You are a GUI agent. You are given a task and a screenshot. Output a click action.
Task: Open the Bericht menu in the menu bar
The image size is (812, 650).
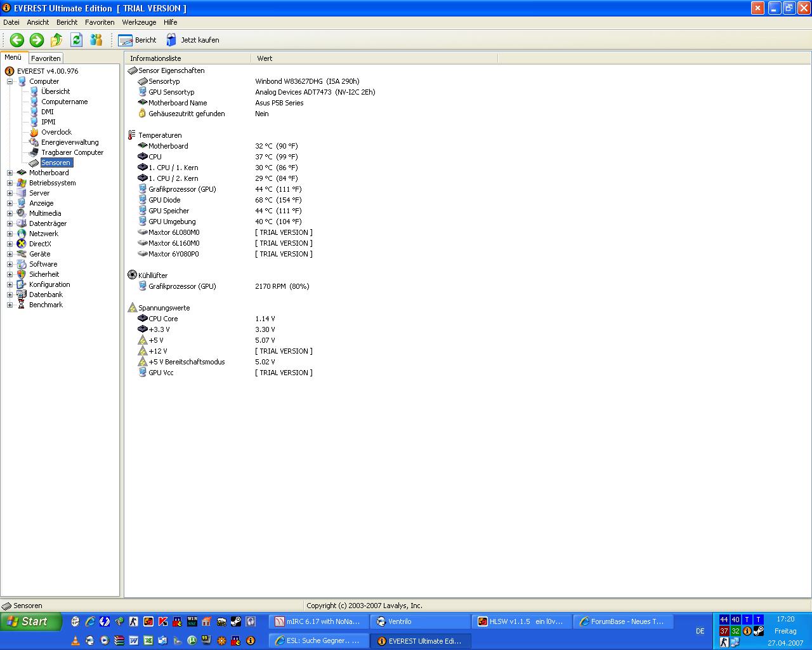coord(67,22)
